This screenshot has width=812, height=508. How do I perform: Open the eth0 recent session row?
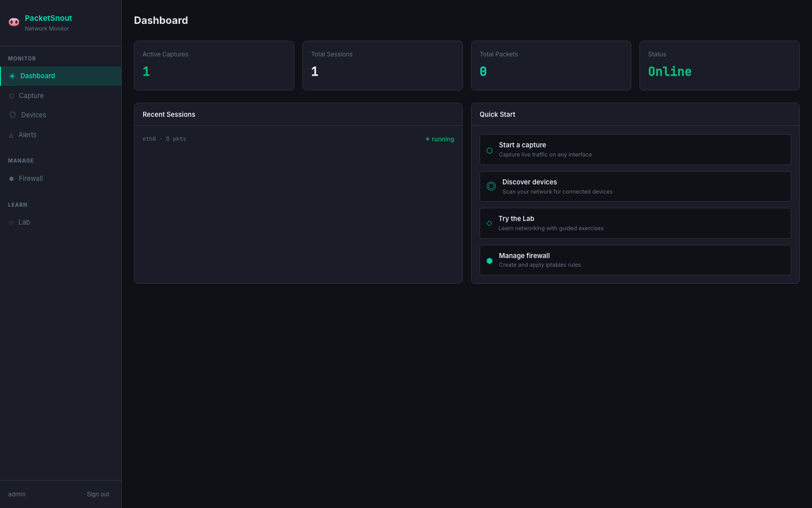pos(298,139)
